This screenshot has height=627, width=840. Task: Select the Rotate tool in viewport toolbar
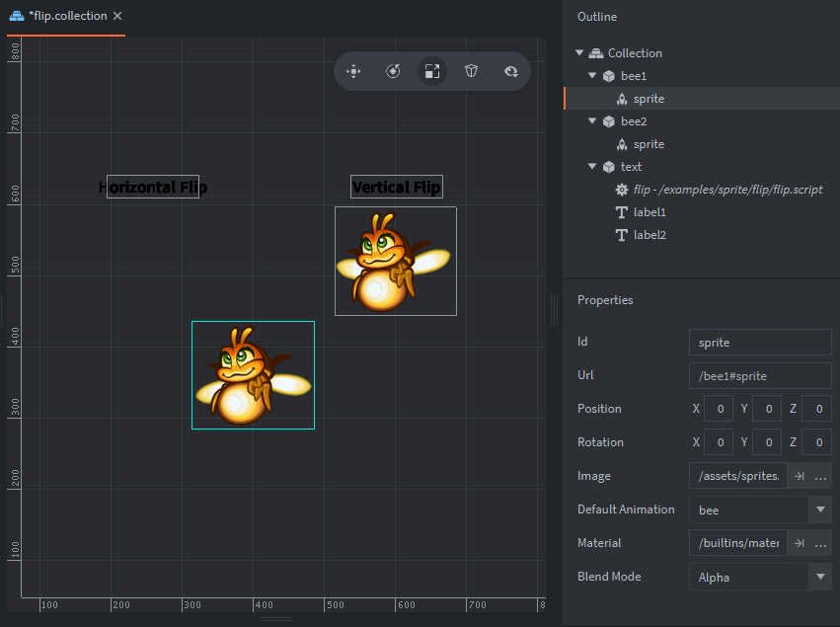pyautogui.click(x=393, y=71)
